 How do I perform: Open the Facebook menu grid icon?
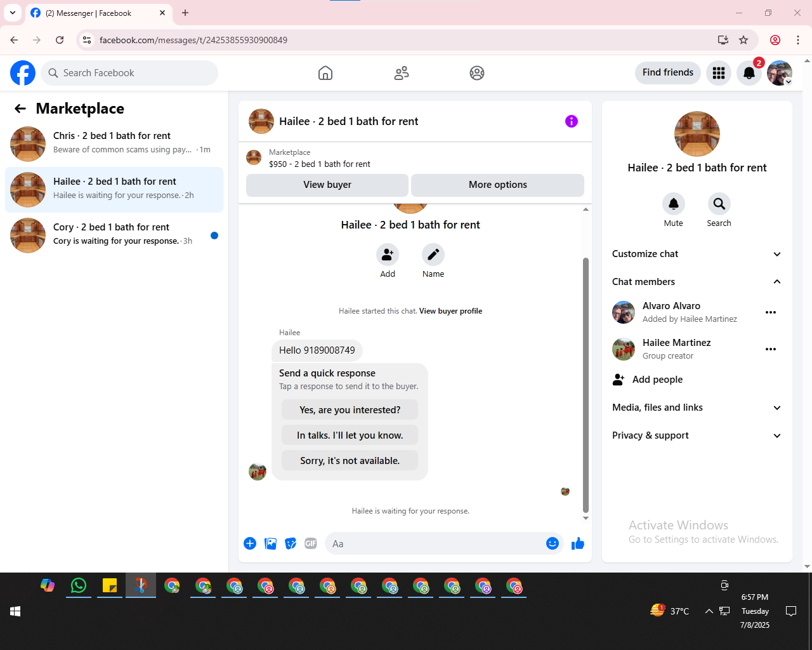[719, 73]
